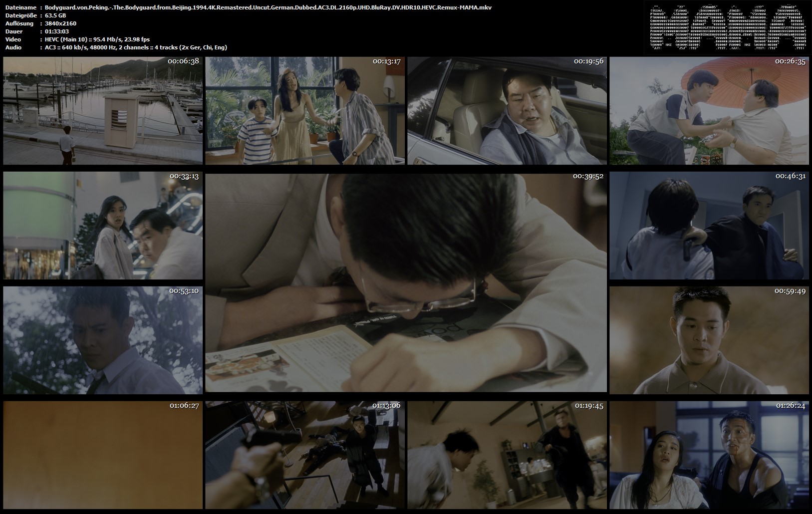Image resolution: width=812 pixels, height=514 pixels.
Task: Select the plain orange frame at 01:06:27
Action: [x=103, y=455]
